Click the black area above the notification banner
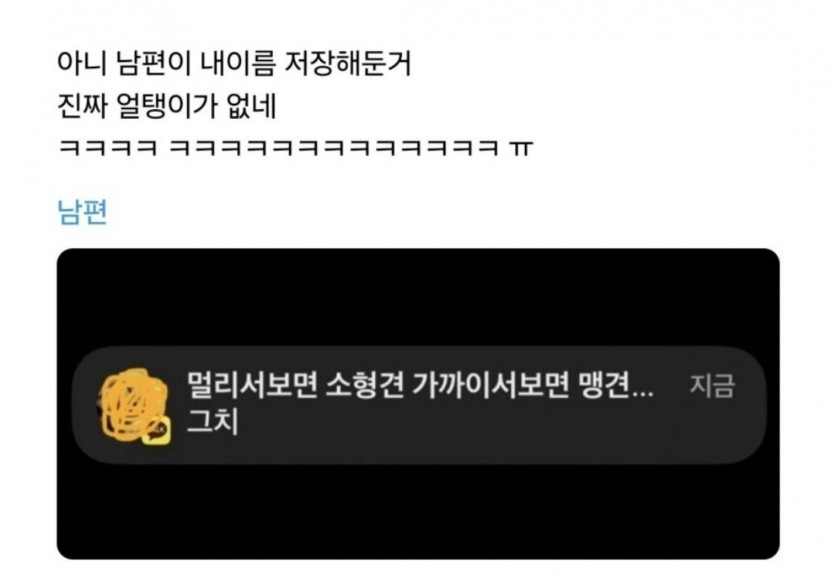Screen dimensions: 835x578 pyautogui.click(x=418, y=297)
